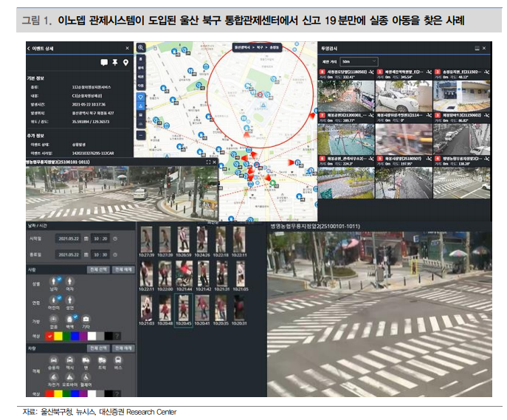Click the pushpin icon in event details
The image size is (507, 420).
point(115,63)
